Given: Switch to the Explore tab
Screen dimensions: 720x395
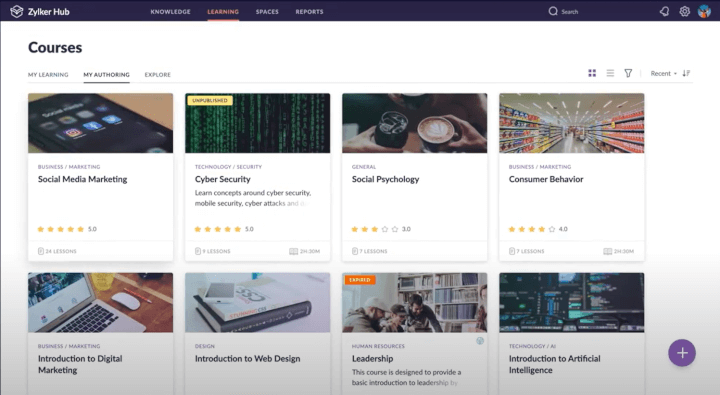Looking at the screenshot, I should click(158, 74).
